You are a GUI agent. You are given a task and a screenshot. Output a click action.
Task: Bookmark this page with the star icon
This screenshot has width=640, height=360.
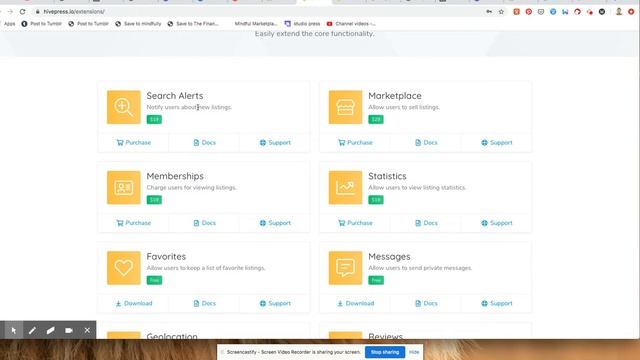501,12
